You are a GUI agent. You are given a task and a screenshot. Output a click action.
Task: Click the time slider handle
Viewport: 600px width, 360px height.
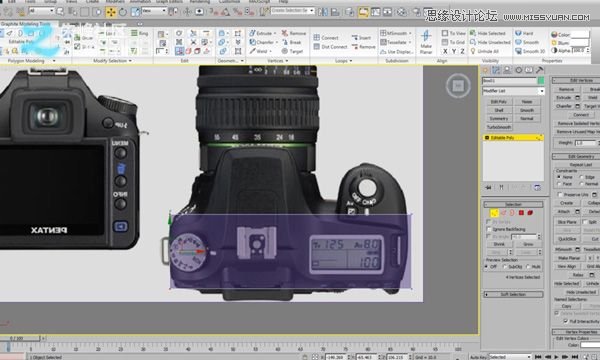[20, 338]
